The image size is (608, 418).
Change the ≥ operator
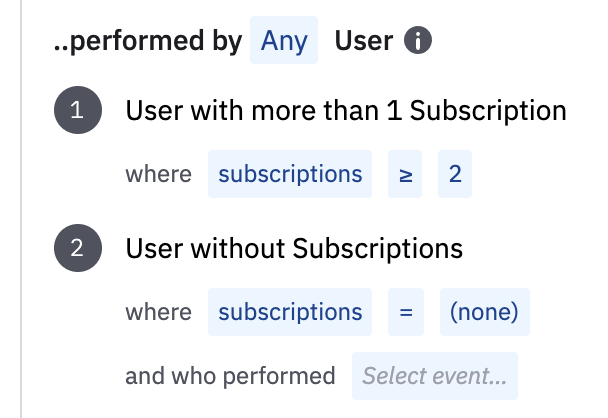(x=405, y=174)
